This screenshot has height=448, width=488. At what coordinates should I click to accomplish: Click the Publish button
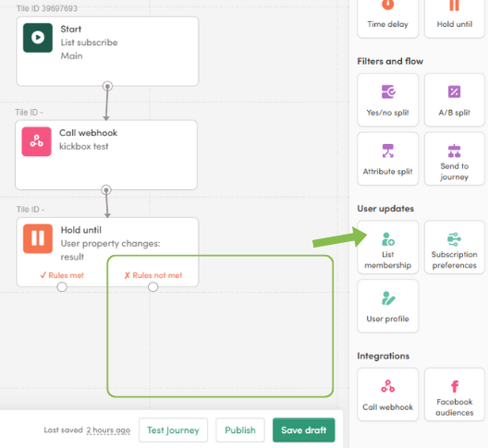coord(240,430)
